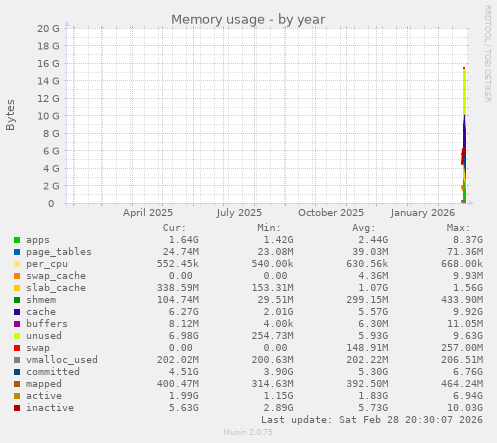Click the blue page_tables legend swatch
This screenshot has height=443, width=497.
click(x=17, y=252)
